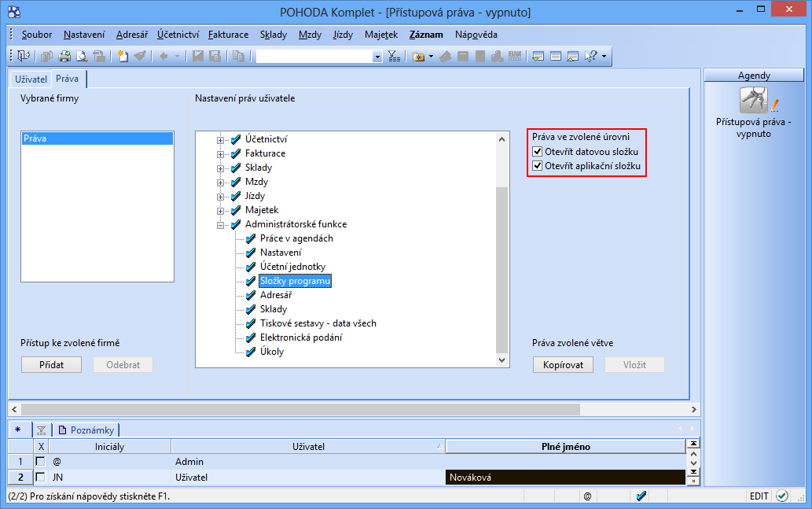The width and height of the screenshot is (812, 509).
Task: Click the blue checkmark icon in the status bar
Action: 641,496
